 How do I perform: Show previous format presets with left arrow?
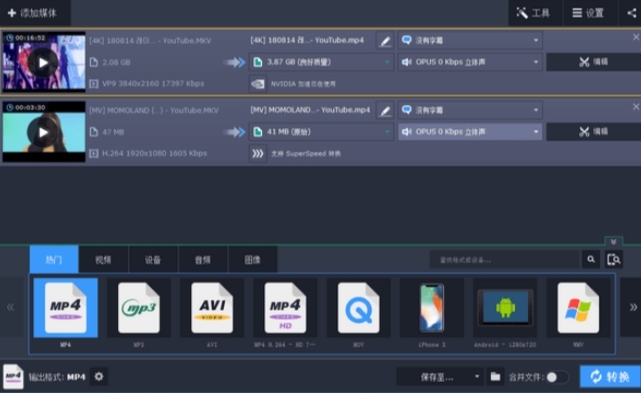click(x=11, y=307)
